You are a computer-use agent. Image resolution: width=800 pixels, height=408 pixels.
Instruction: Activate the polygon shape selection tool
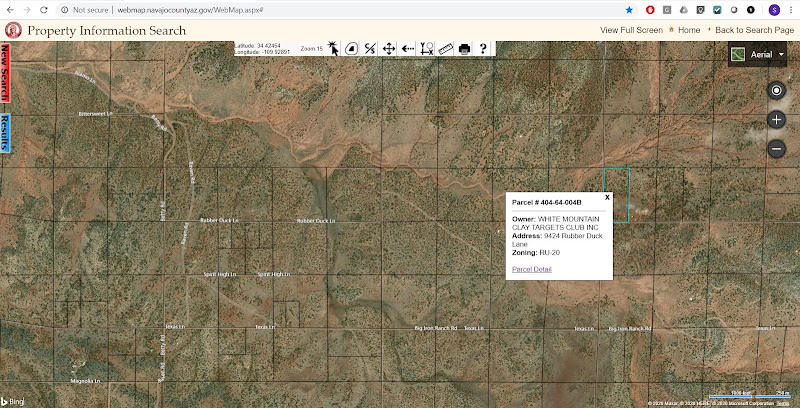pyautogui.click(x=350, y=48)
